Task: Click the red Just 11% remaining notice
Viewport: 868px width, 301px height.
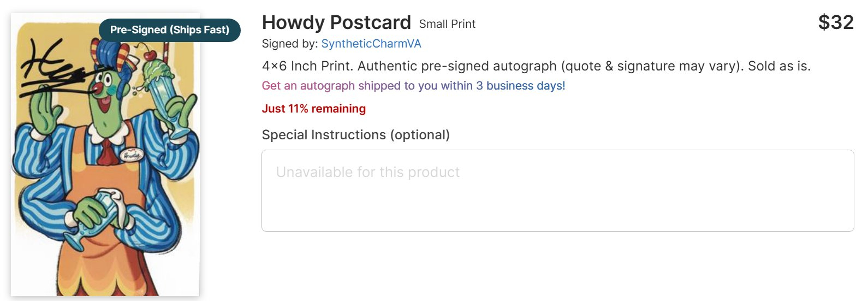Action: pos(314,109)
